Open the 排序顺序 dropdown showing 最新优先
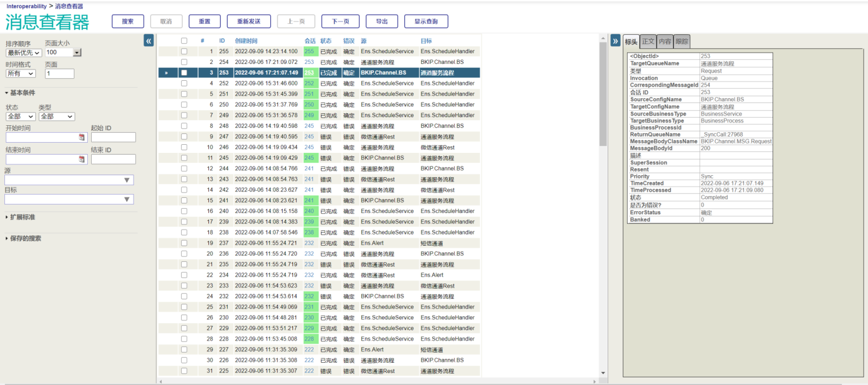 23,53
